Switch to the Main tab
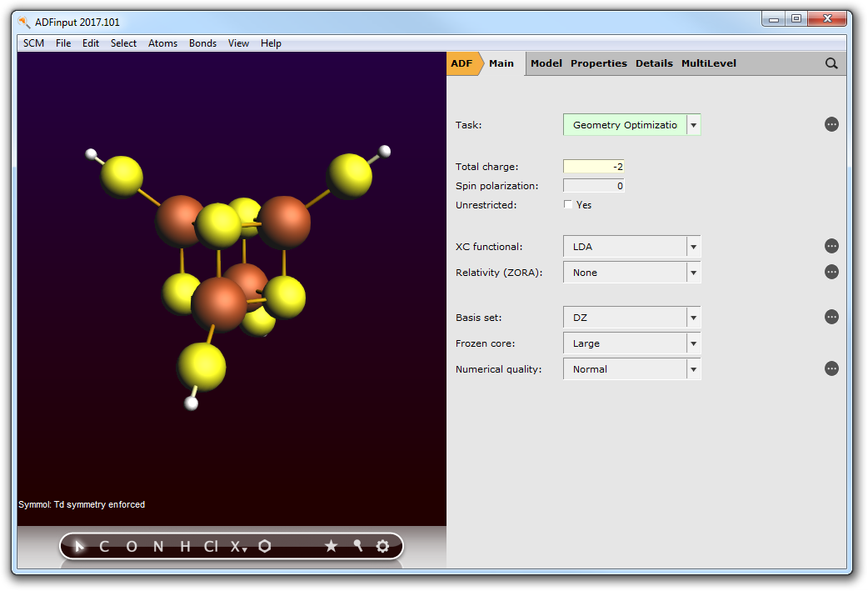The image size is (868, 591). [501, 63]
